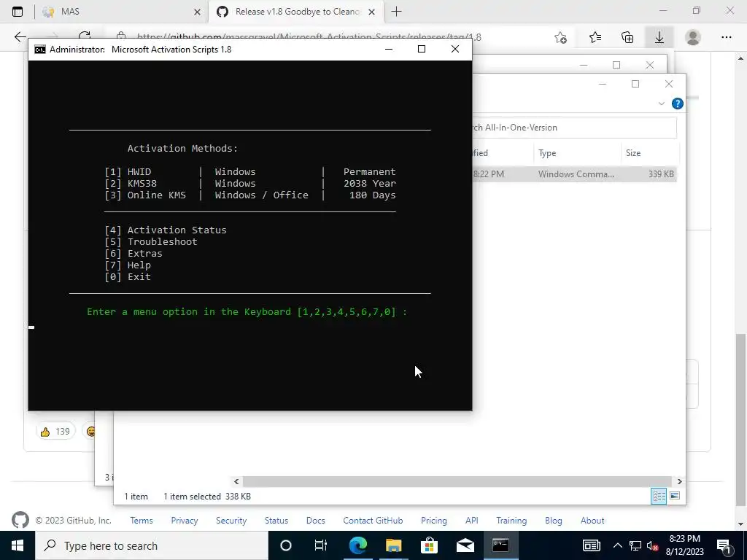The image size is (747, 560).
Task: Open Task View on taskbar
Action: [321, 545]
